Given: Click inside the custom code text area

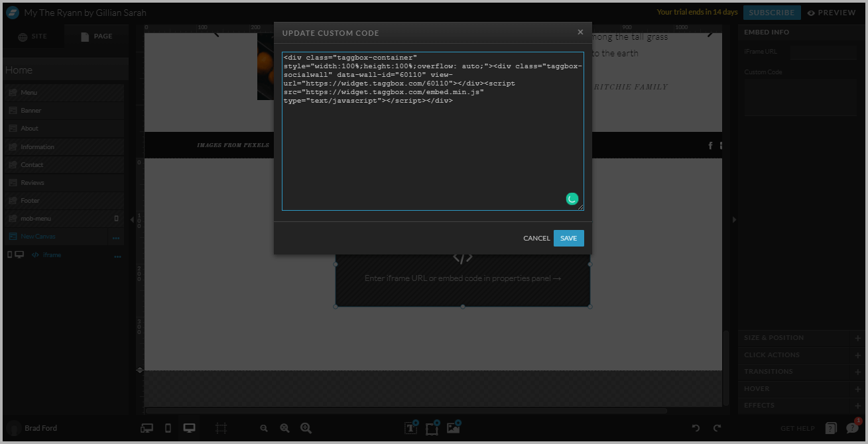Looking at the screenshot, I should (x=431, y=133).
